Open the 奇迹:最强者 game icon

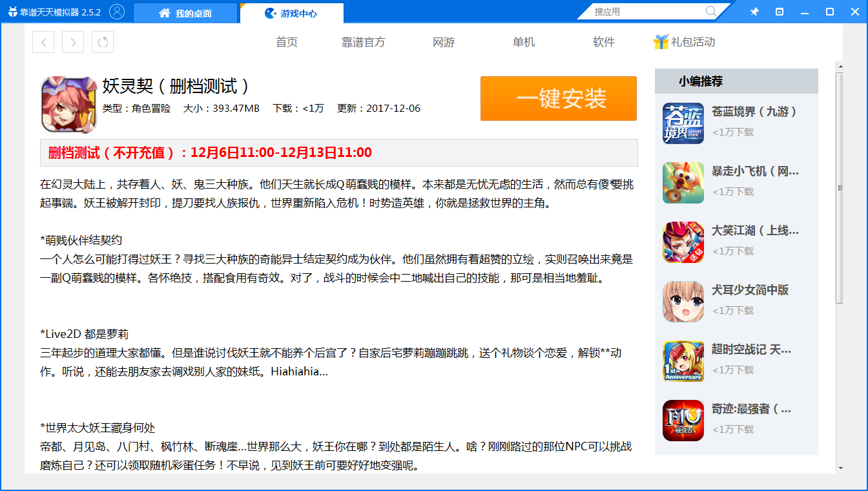(x=683, y=421)
